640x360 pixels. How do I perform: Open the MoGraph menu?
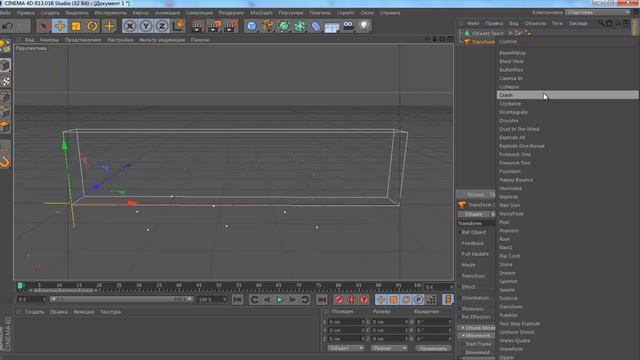pos(261,13)
